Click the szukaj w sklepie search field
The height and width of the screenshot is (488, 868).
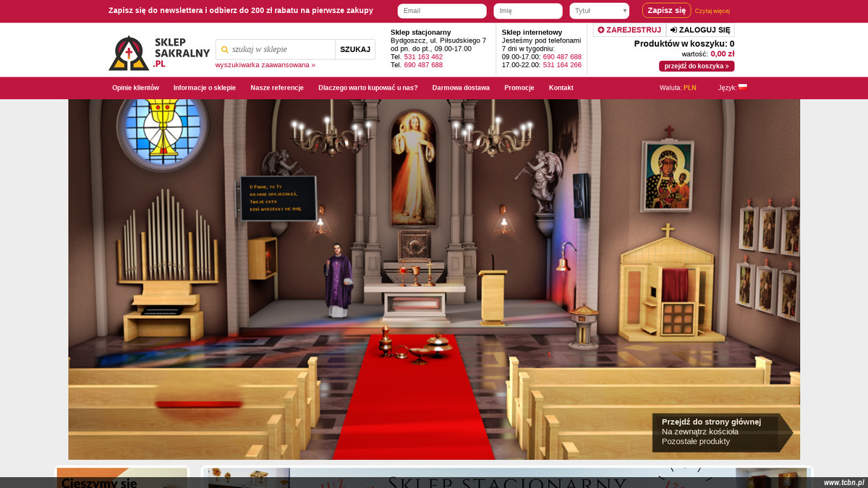[x=276, y=49]
